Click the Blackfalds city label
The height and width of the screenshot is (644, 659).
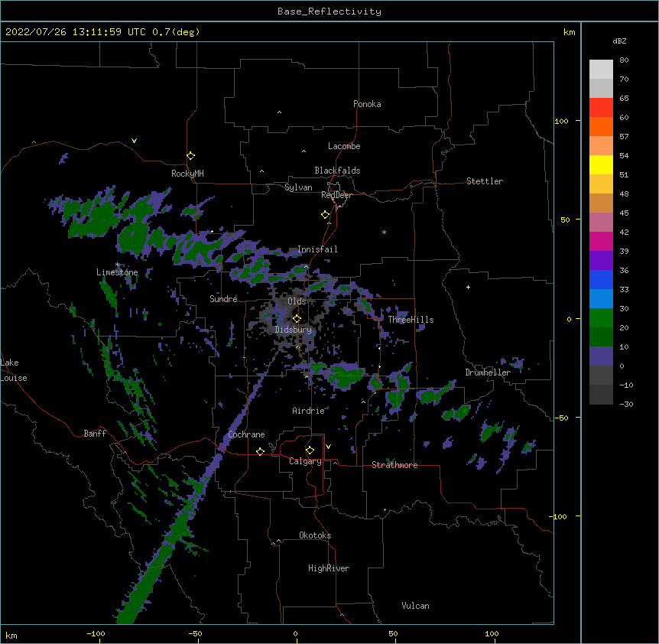point(337,171)
